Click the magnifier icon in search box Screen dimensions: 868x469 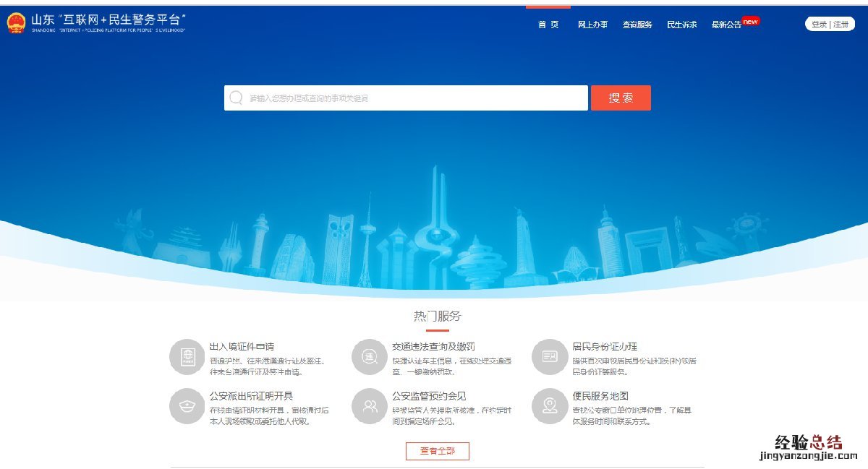coord(236,98)
